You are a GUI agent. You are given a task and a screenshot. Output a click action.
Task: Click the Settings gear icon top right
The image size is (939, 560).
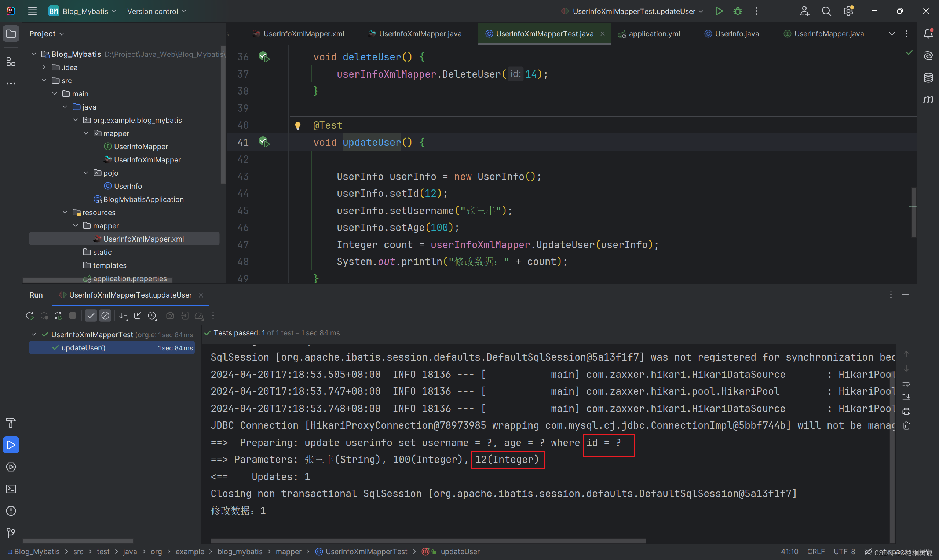click(847, 11)
